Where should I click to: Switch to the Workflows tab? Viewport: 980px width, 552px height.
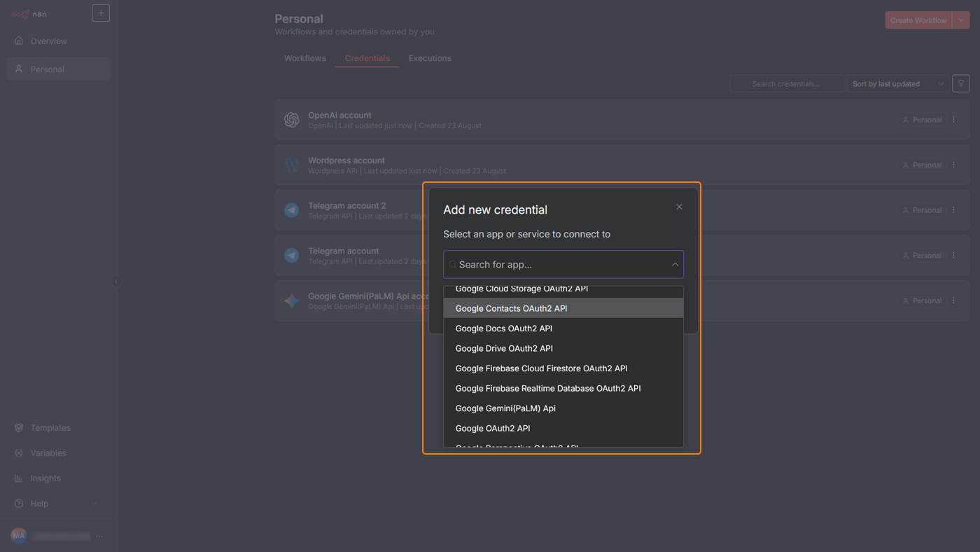[304, 58]
